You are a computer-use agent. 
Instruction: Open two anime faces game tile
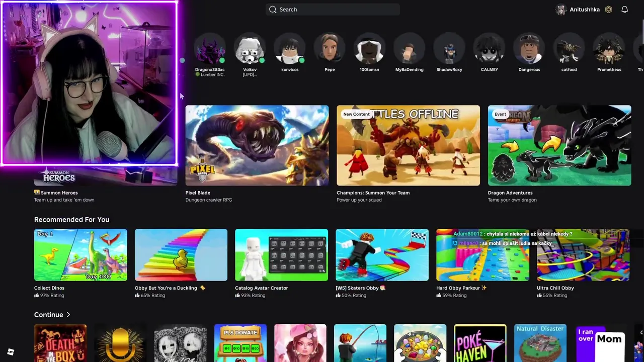coord(180,343)
